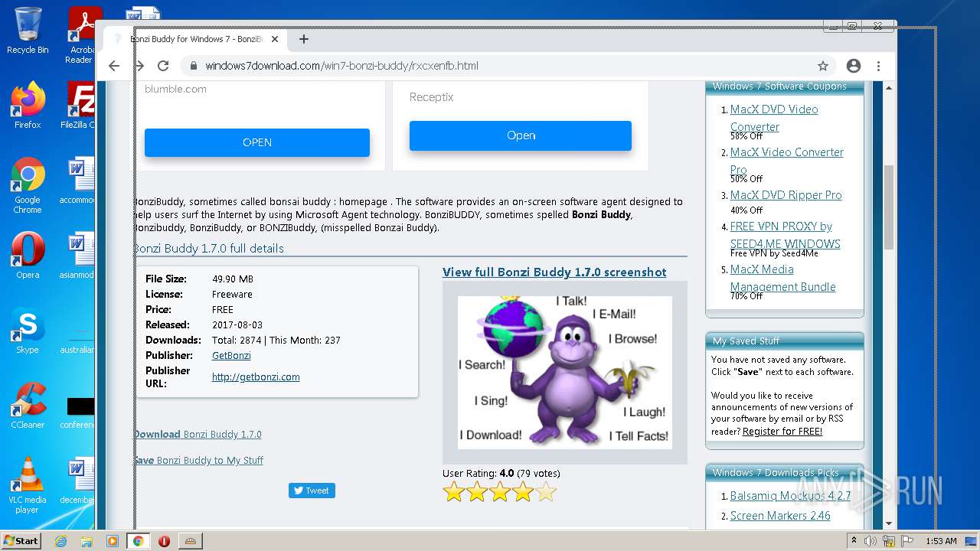This screenshot has height=551, width=980.
Task: Select the Bonzi Buddy for Windows 7 tab
Action: 195,39
